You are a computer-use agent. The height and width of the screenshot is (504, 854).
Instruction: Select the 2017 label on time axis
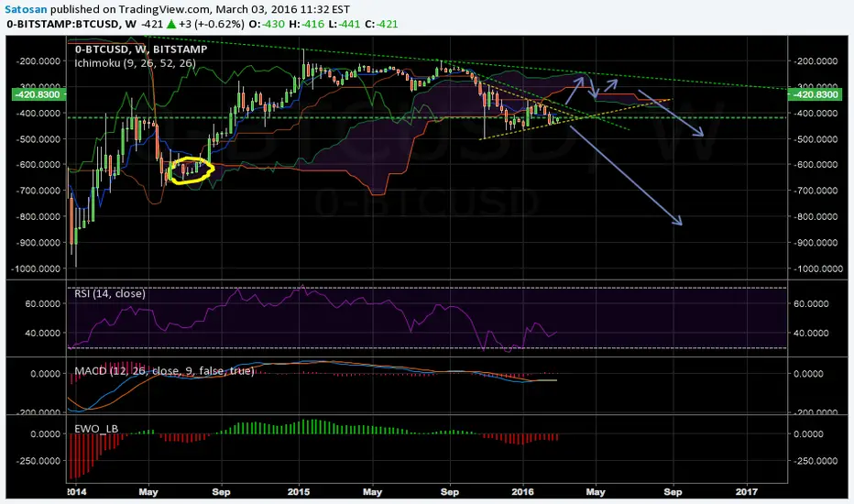pyautogui.click(x=747, y=492)
